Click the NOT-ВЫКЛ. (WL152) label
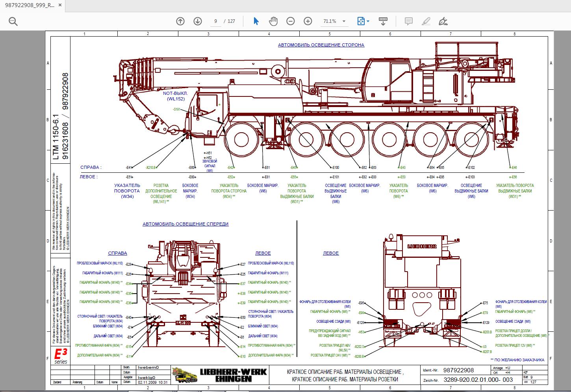This screenshot has width=571, height=392. tap(176, 96)
